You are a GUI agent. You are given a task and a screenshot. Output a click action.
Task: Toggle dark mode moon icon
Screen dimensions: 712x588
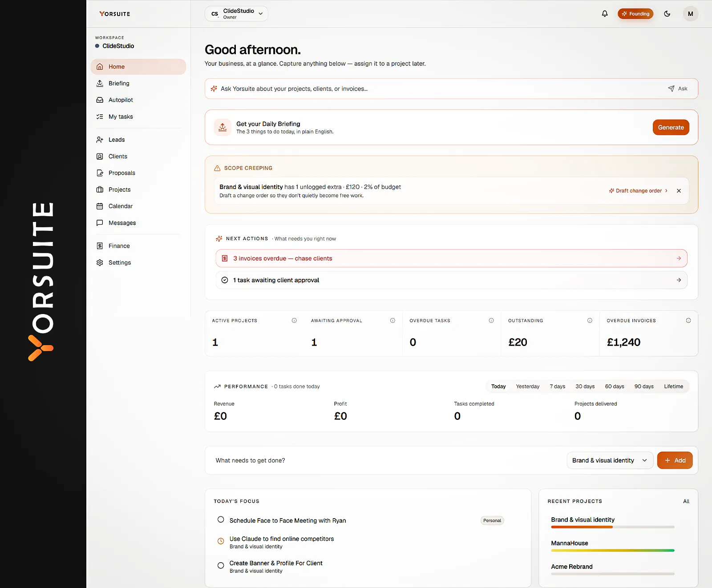[x=667, y=14]
